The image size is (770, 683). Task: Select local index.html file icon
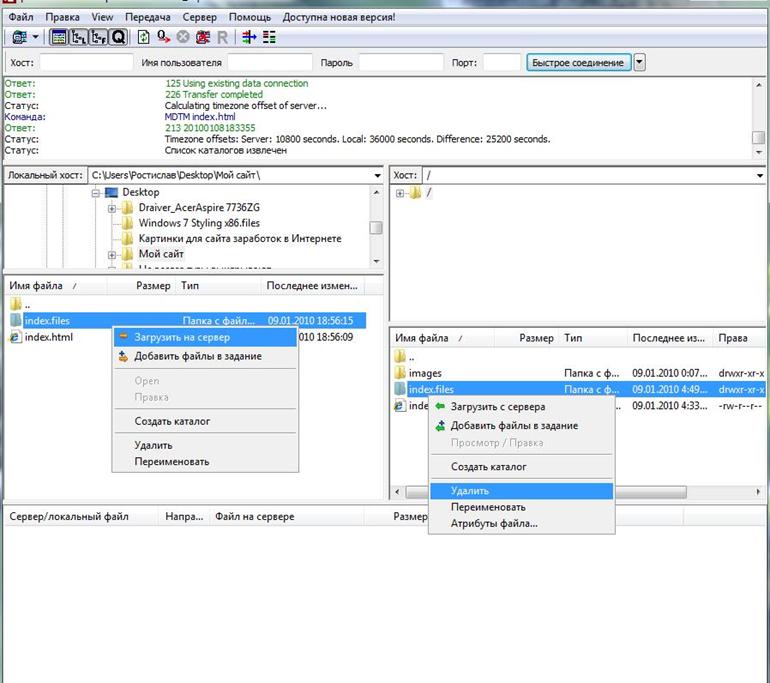[x=16, y=337]
